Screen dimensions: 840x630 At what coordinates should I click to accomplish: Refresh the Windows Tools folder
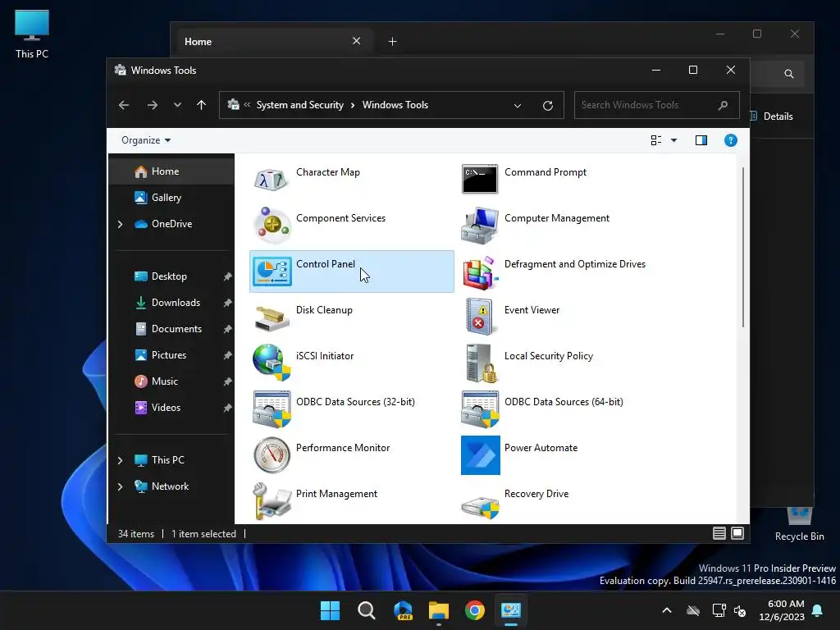point(547,106)
